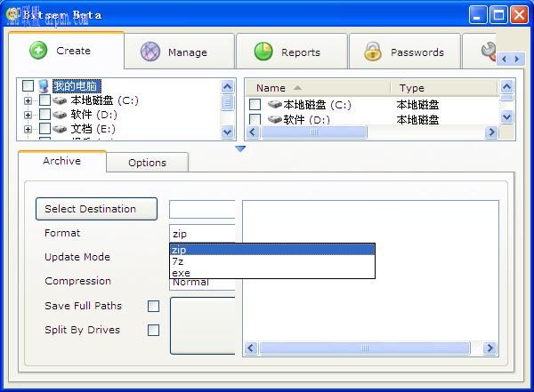Click tree pane scroll up arrow

pyautogui.click(x=228, y=87)
